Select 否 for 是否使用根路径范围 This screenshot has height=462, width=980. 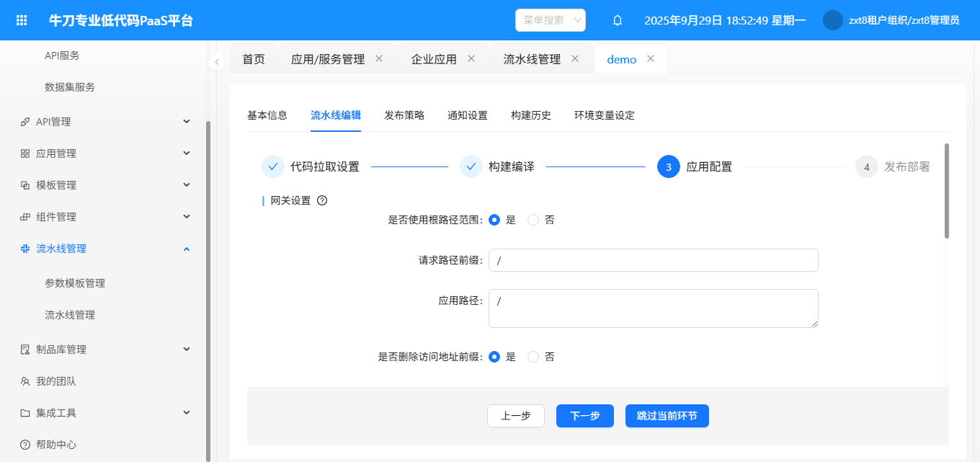tap(533, 220)
